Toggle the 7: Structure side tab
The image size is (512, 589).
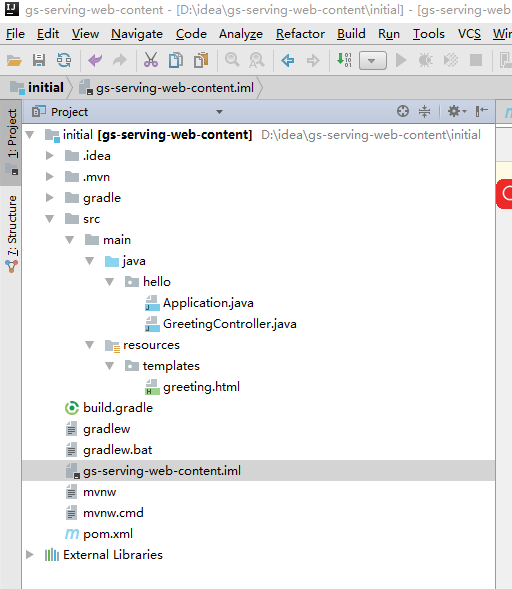click(12, 233)
